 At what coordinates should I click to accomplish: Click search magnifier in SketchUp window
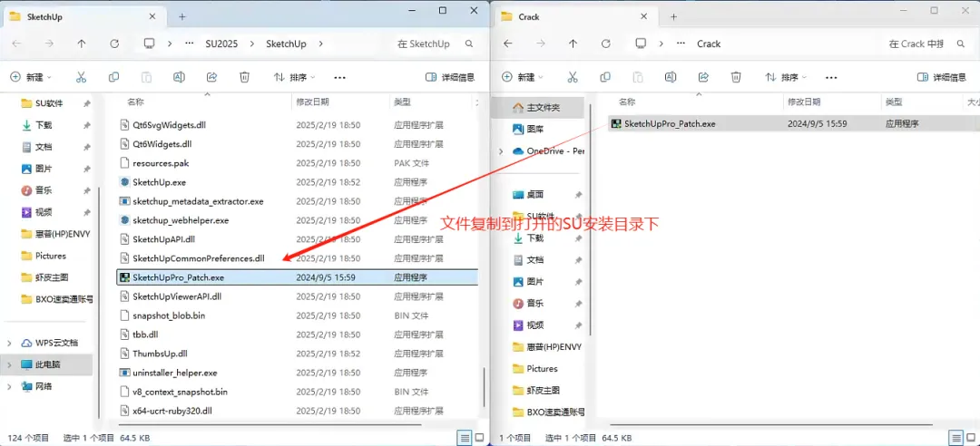[x=469, y=44]
